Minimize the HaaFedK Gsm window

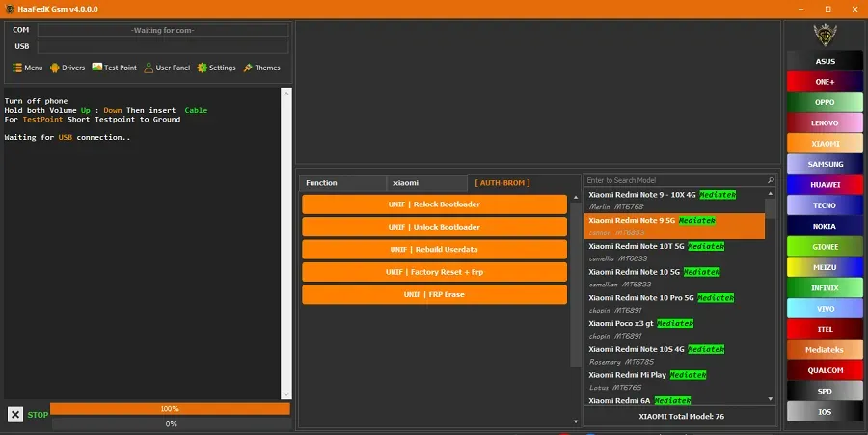click(801, 9)
